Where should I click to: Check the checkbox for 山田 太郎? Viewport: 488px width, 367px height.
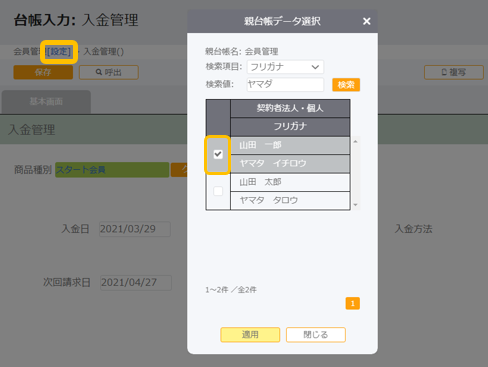[218, 191]
